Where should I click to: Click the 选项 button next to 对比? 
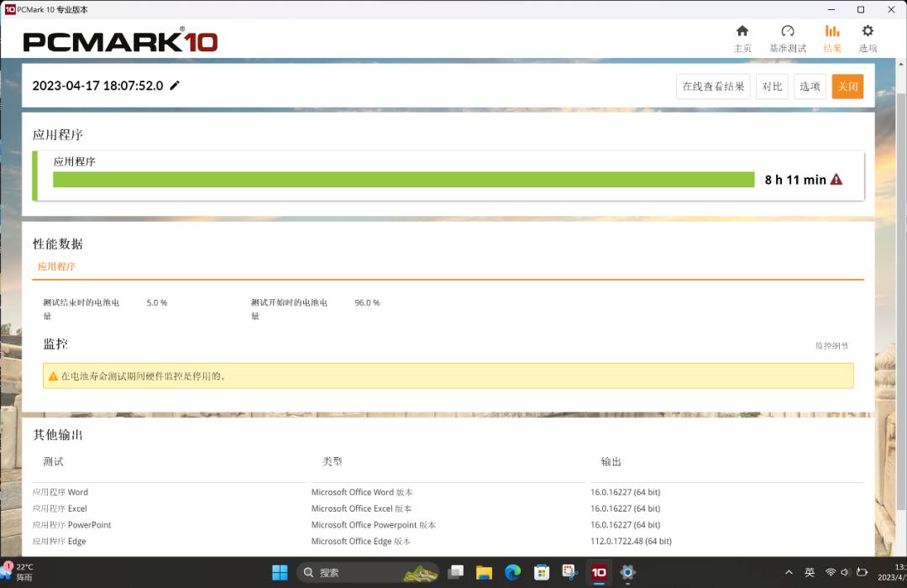point(810,87)
